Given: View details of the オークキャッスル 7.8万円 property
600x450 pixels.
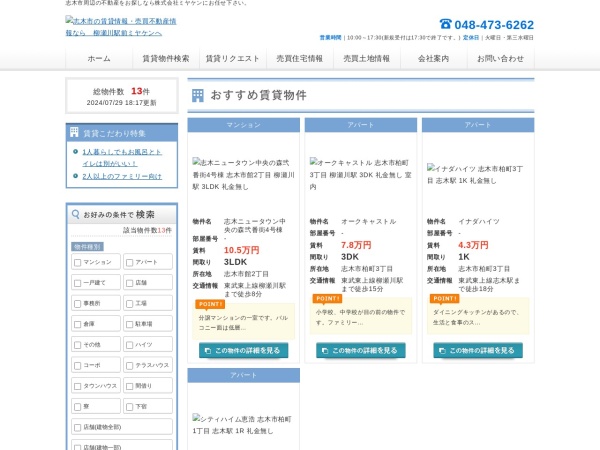Looking at the screenshot, I should [x=360, y=351].
